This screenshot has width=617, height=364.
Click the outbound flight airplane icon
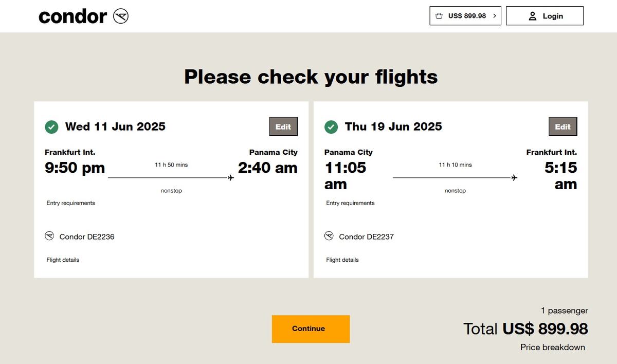coord(231,178)
